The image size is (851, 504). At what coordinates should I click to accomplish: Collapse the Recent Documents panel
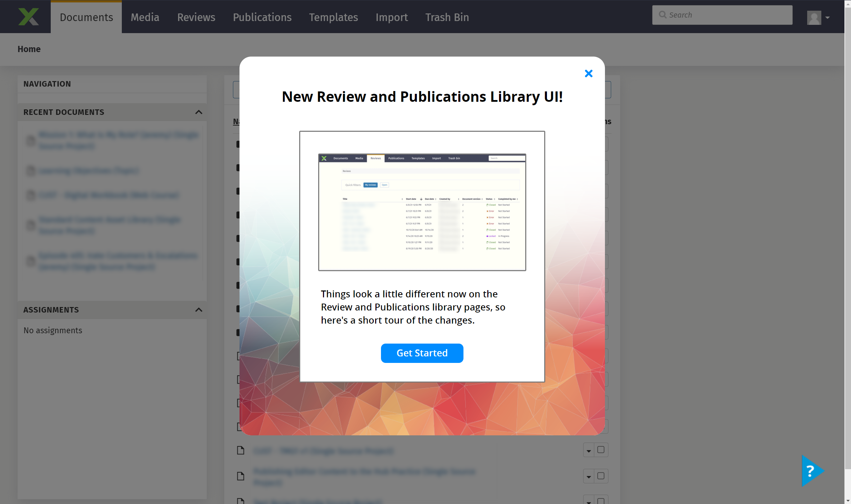click(x=199, y=112)
